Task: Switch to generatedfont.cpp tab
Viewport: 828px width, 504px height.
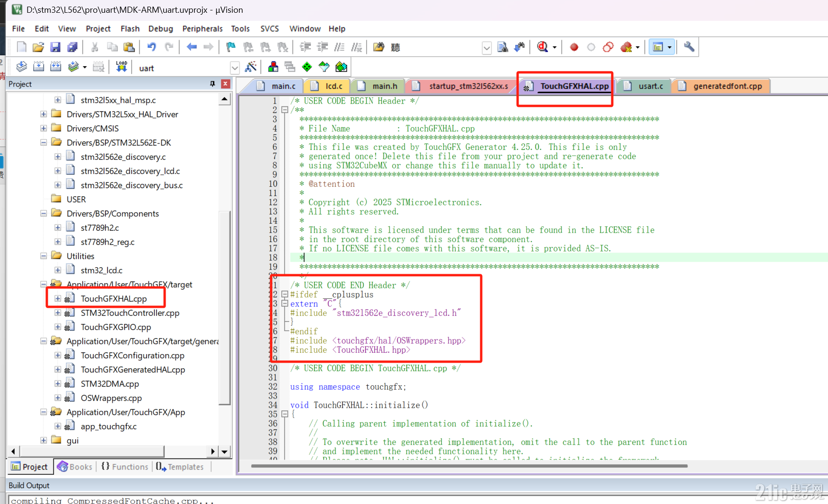Action: (x=721, y=86)
